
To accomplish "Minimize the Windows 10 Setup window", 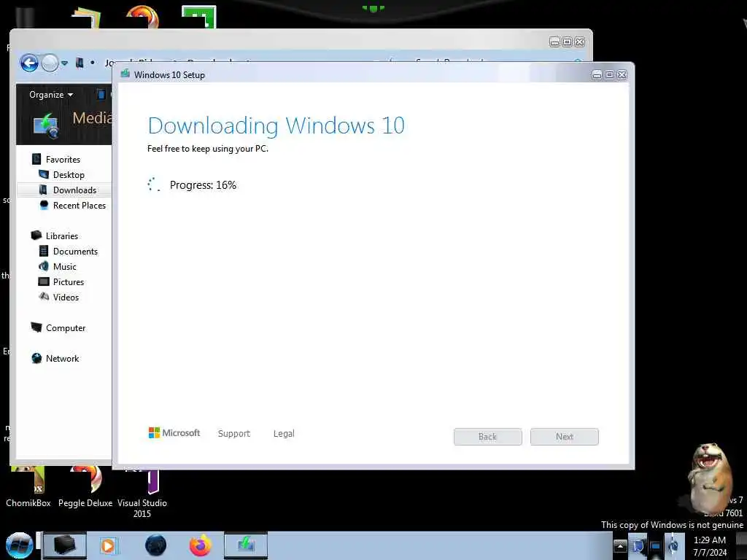I will (x=597, y=75).
